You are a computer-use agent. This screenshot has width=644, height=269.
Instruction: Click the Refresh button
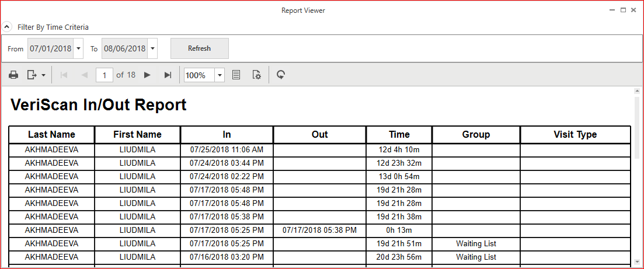(x=199, y=48)
